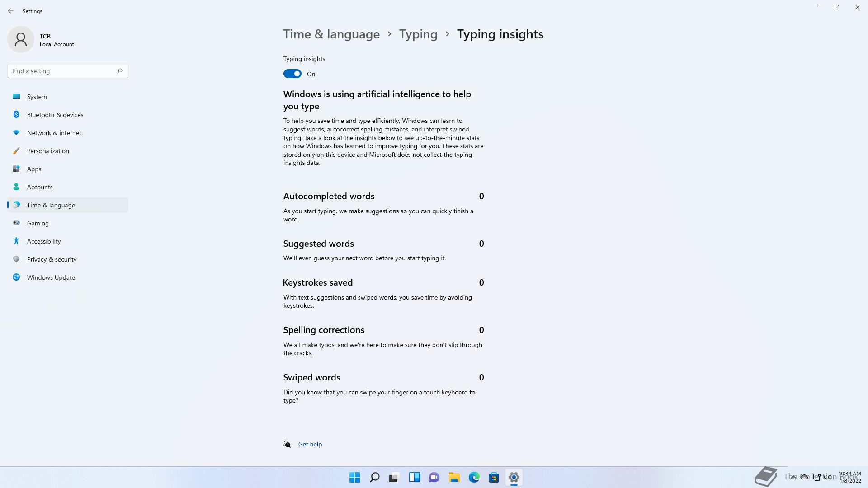Click the On label beside toggle
This screenshot has width=868, height=488.
point(311,74)
